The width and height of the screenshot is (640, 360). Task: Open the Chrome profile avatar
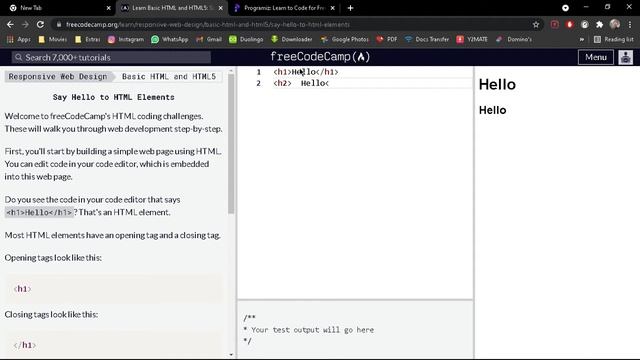615,24
